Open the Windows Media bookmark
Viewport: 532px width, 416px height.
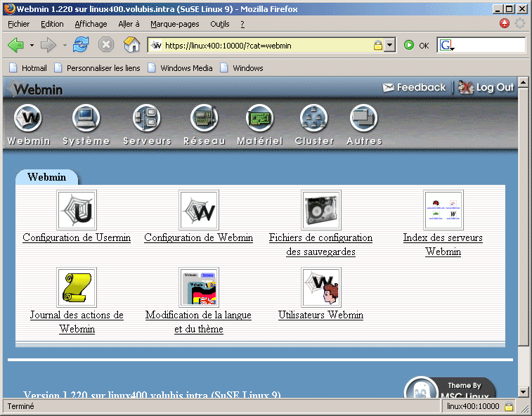(x=180, y=68)
